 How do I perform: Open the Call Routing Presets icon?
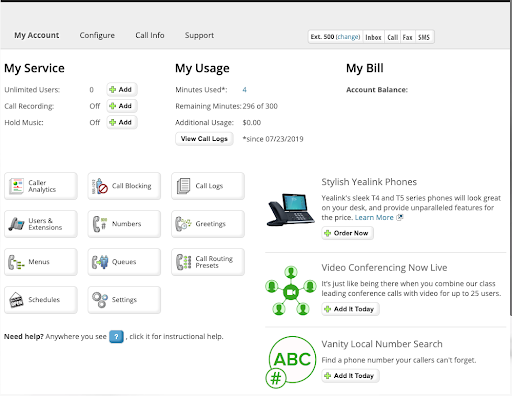coord(183,262)
